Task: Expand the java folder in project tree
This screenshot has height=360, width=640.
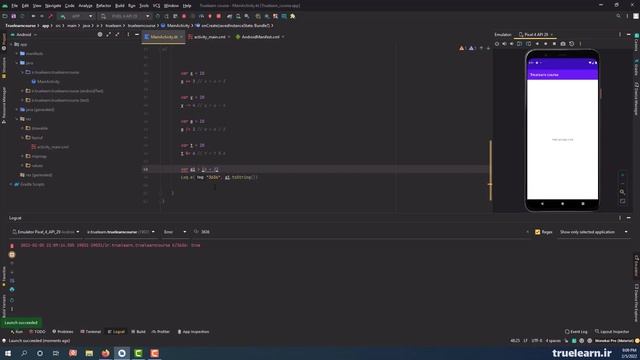Action: pos(17,63)
